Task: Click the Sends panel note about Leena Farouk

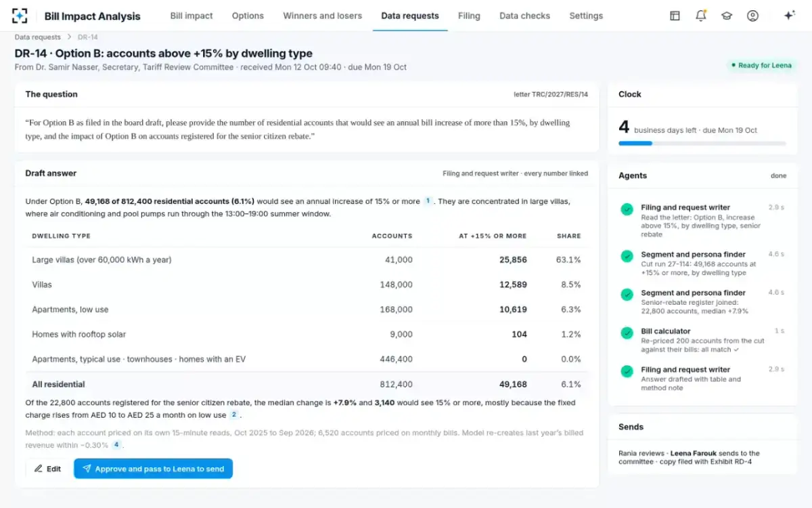Action: pos(689,457)
